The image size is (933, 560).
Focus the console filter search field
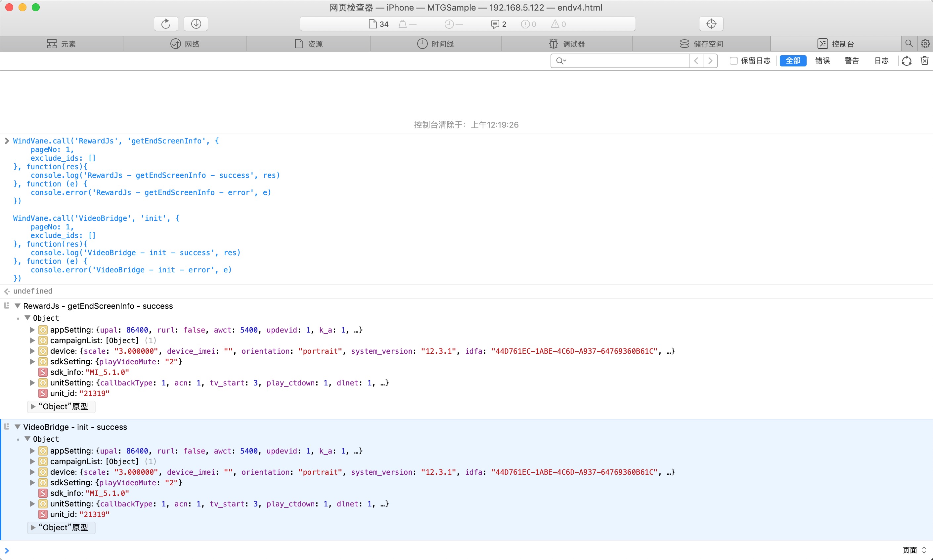(620, 61)
